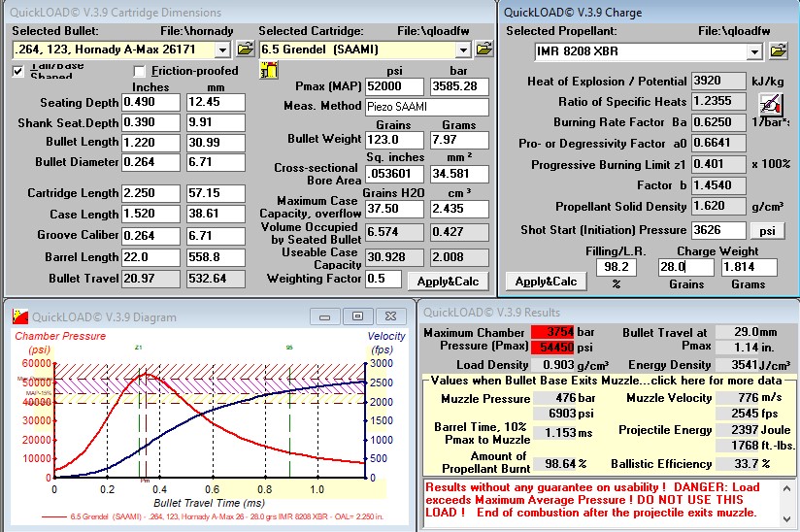Click the Meas. Method field
Screen dimensions: 800x532
point(427,107)
